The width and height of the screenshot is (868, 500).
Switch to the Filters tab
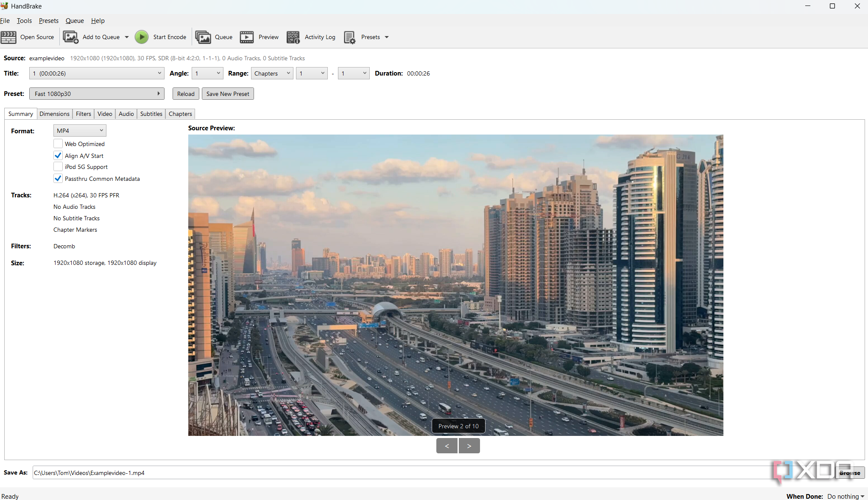pos(84,114)
